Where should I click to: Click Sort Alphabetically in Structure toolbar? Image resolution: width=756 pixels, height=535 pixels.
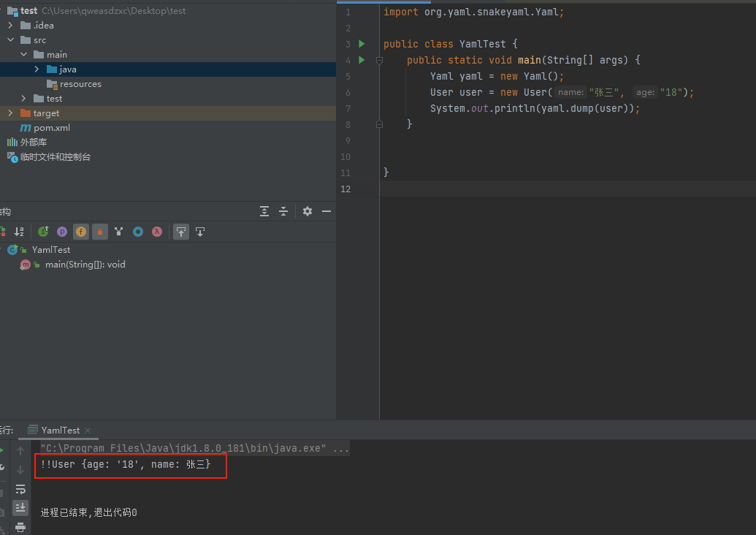point(20,232)
